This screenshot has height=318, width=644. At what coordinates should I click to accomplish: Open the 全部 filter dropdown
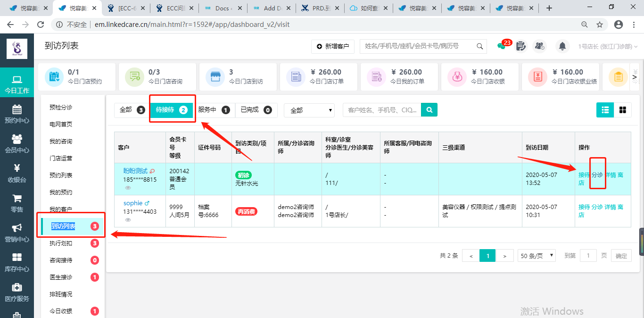point(309,110)
